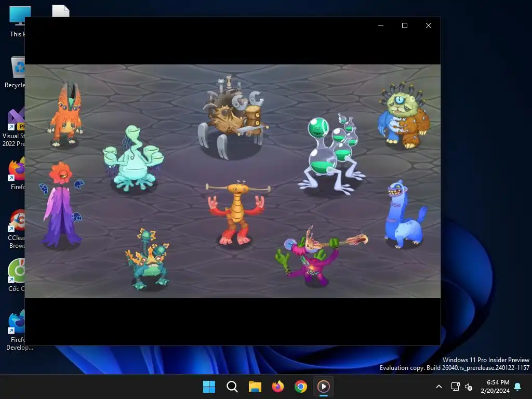Viewport: 532px width, 399px height.
Task: Select the blank file icon on the desktop
Action: tap(61, 11)
